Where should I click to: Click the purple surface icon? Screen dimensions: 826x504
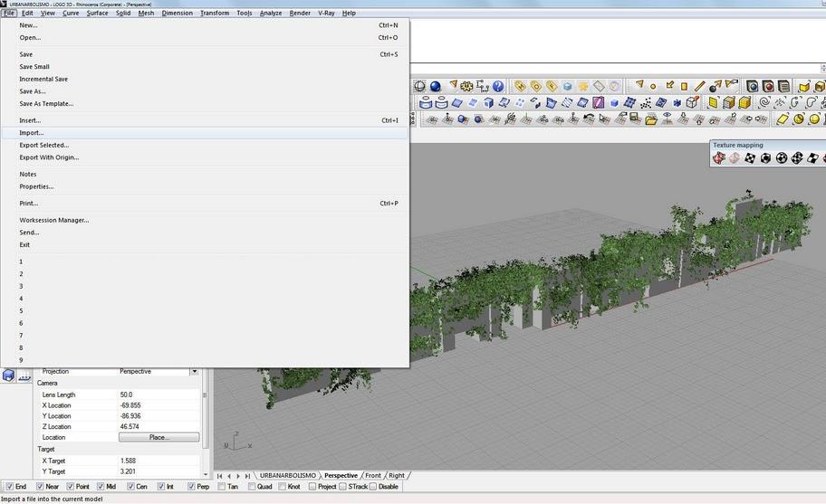pos(599,102)
